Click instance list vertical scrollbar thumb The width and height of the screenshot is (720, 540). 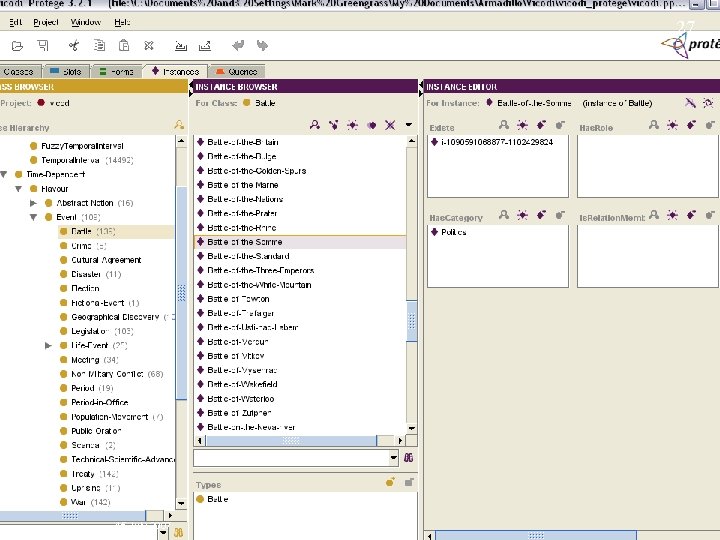tap(412, 321)
